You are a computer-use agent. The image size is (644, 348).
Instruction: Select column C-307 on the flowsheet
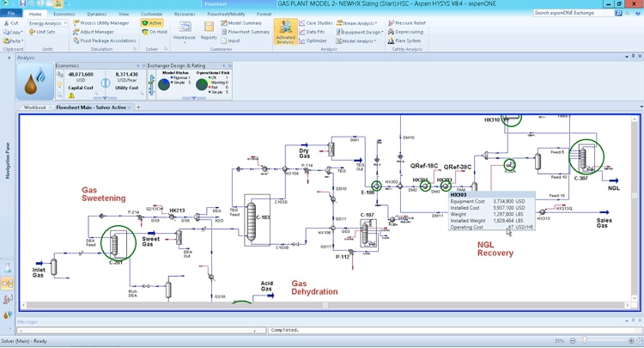pos(586,157)
